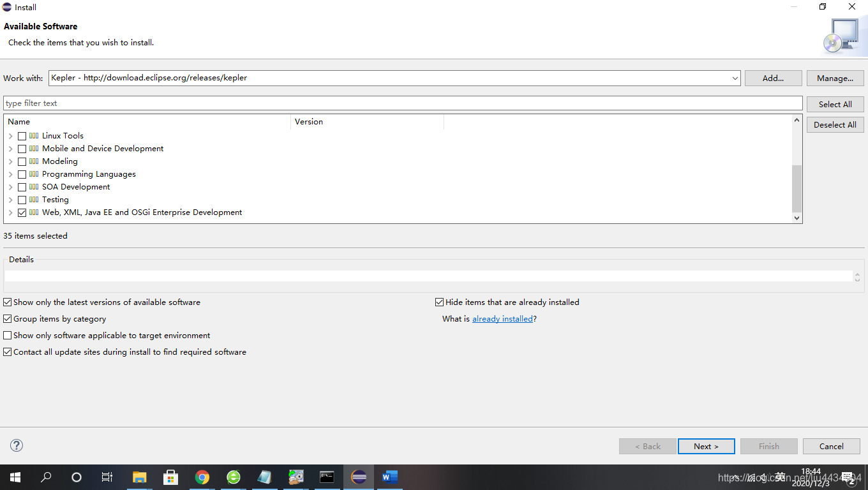Open the picture tool taskbar icon

(296, 477)
